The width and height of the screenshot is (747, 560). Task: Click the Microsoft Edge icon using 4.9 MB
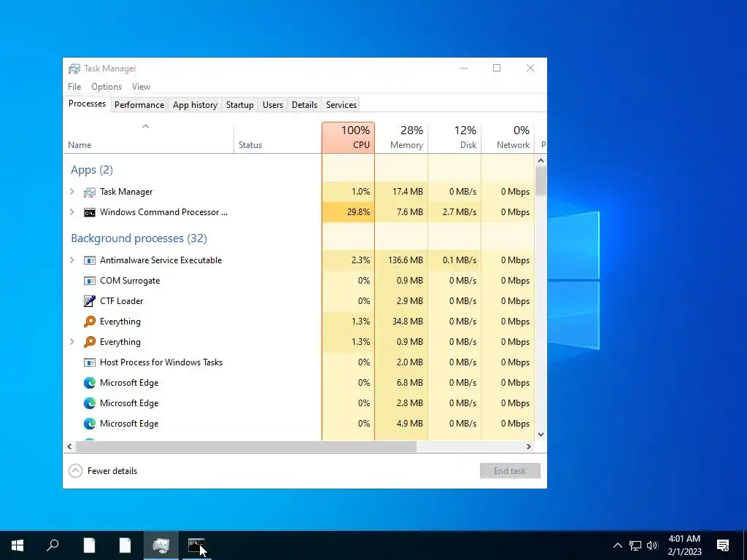(90, 424)
